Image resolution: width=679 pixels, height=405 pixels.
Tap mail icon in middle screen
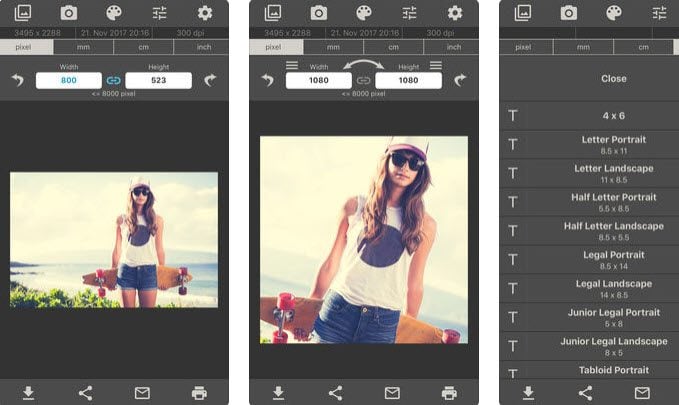point(392,393)
